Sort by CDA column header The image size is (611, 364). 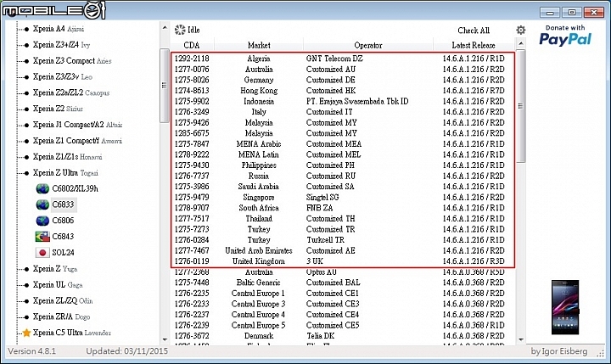pos(192,45)
